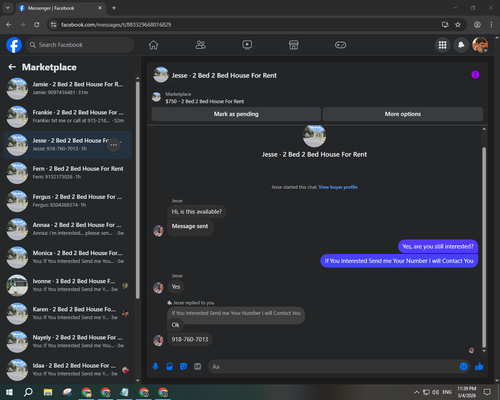Click the chat messages scrollbar
500x400 pixels.
pos(484,247)
